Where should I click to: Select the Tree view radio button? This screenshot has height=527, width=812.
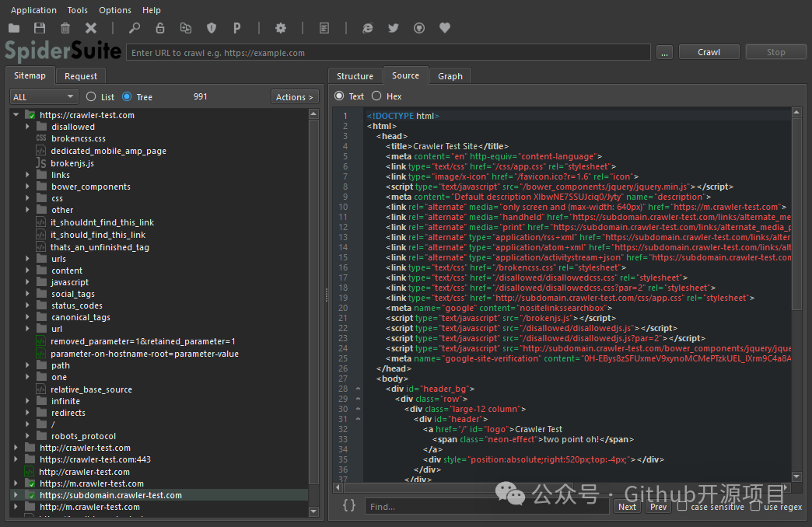tap(127, 96)
